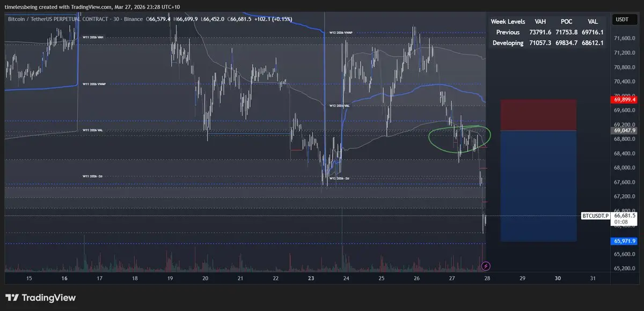Click the 69,600.0 price scale label
The image size is (644, 311).
(625, 110)
